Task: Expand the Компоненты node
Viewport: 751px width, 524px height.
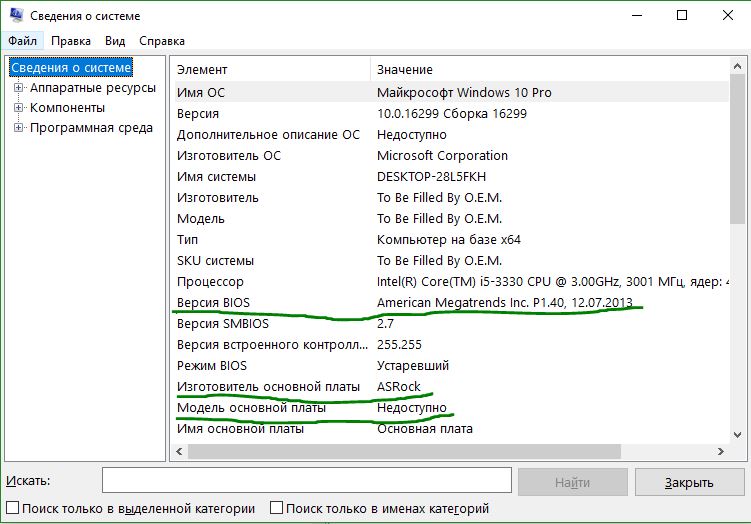Action: (18, 108)
